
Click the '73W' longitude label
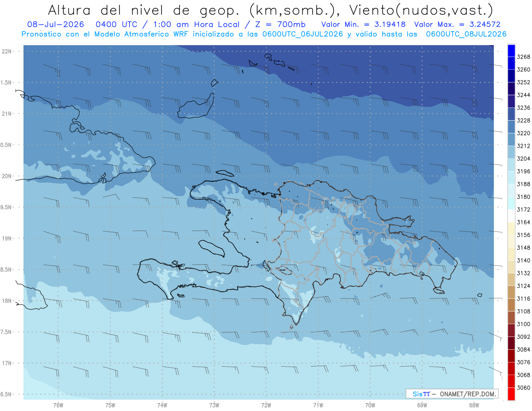tap(214, 405)
